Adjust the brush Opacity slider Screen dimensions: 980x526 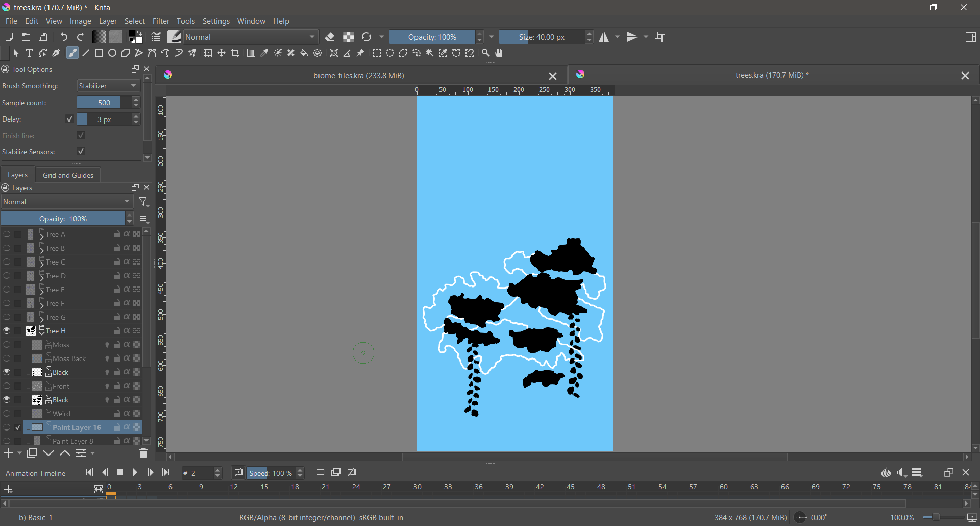[432, 37]
